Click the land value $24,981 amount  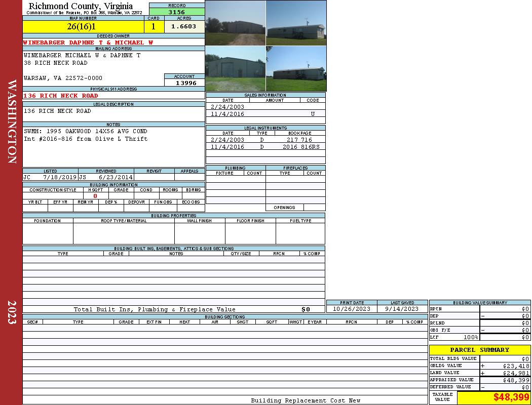[515, 373]
